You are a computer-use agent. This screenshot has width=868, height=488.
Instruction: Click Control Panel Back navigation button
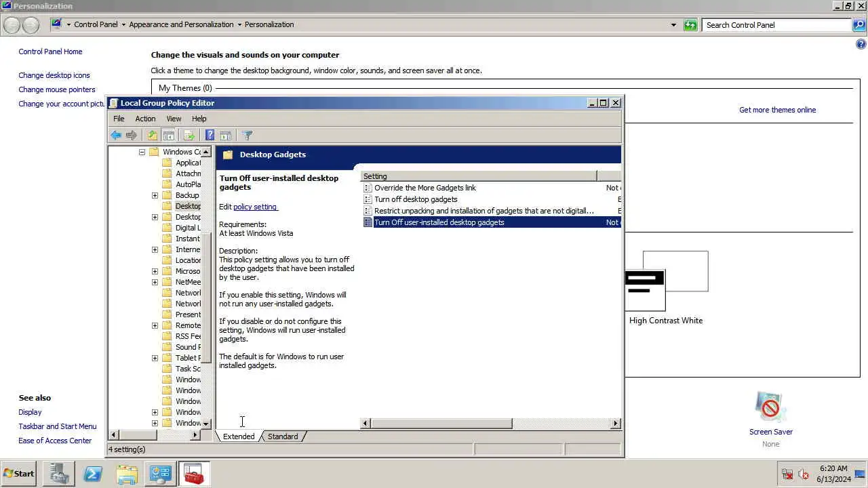tap(12, 25)
